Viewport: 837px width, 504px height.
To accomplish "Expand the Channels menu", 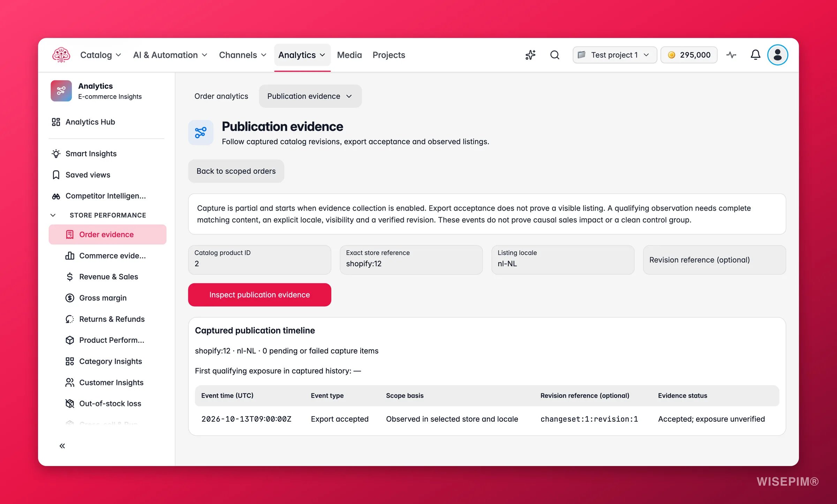I will coord(243,55).
